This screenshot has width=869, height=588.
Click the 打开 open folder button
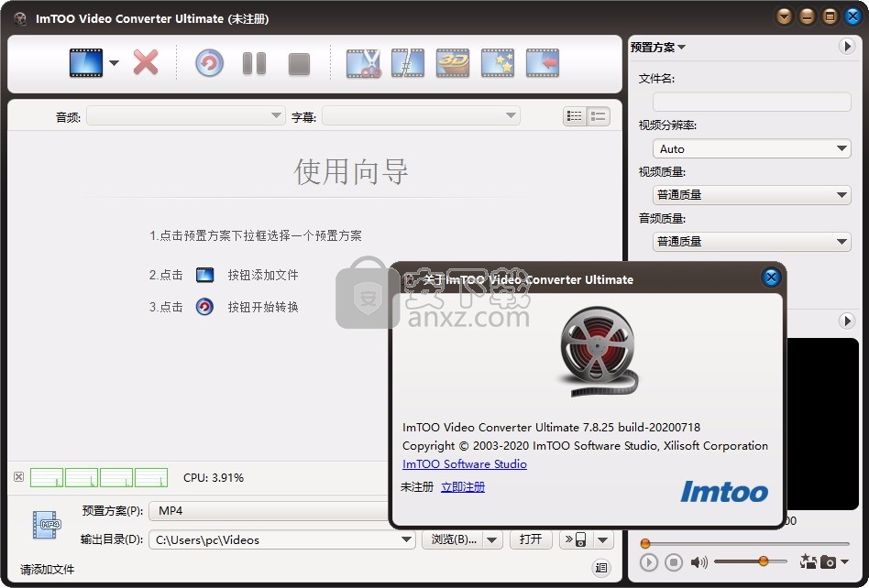click(x=531, y=539)
